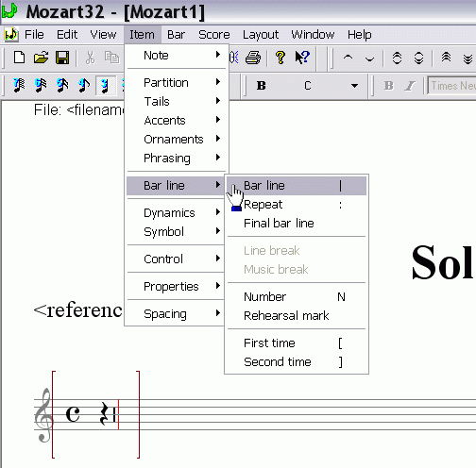This screenshot has height=468, width=476.
Task: Open the View menu
Action: click(103, 34)
